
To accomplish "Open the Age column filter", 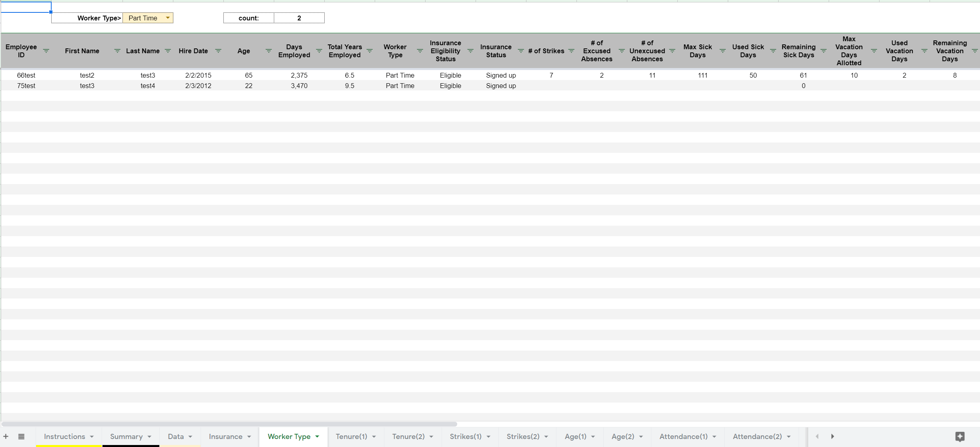I will [269, 51].
